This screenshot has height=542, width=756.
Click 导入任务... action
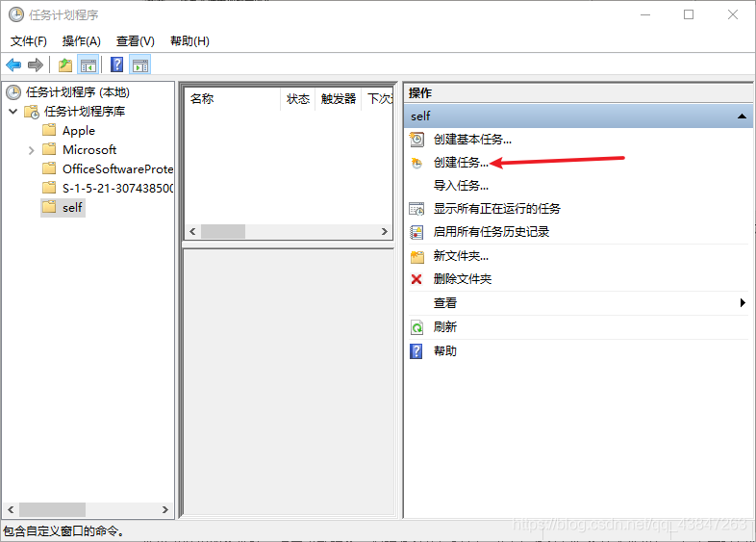point(461,186)
